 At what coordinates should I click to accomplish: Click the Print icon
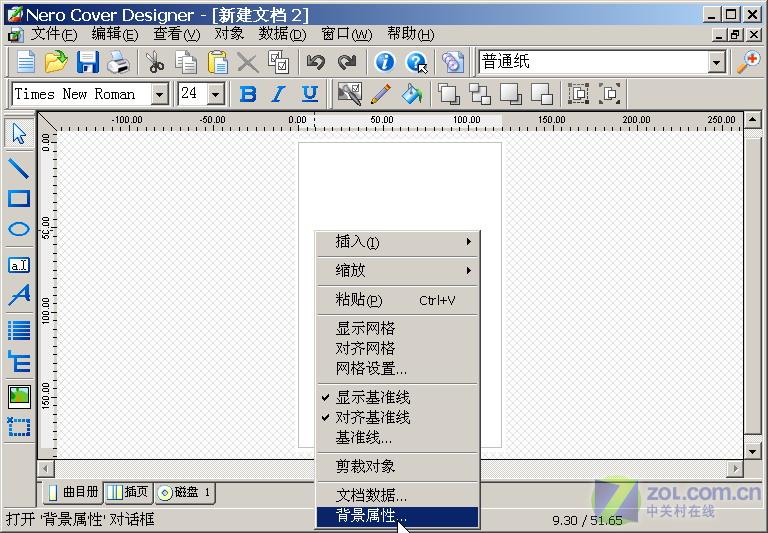[x=118, y=62]
